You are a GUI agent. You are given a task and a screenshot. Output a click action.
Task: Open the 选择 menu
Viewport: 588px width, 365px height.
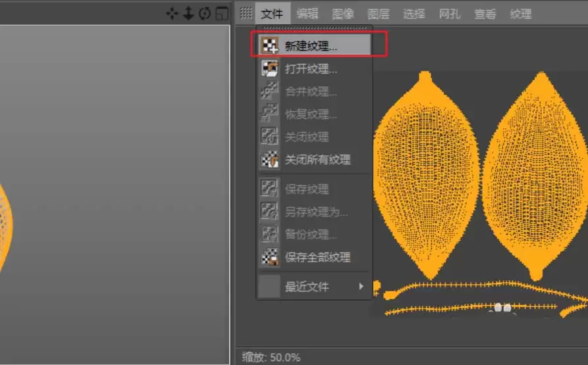pos(414,14)
